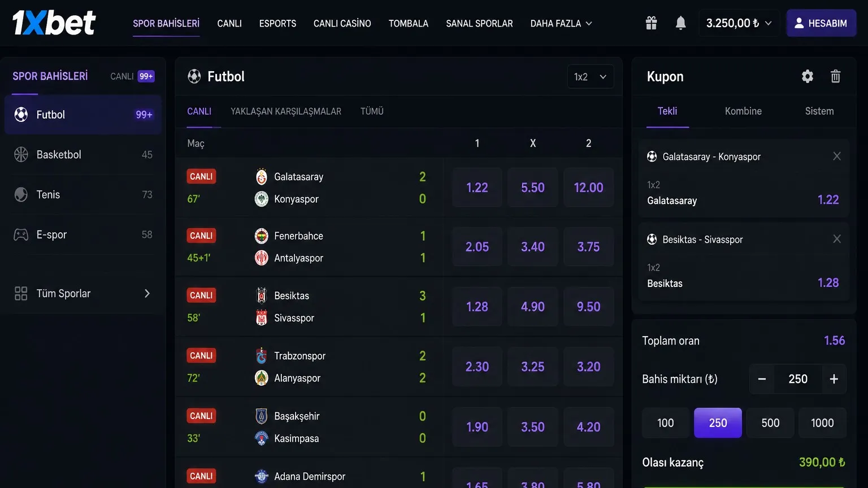Click the Kasimpasa team crest

pyautogui.click(x=261, y=438)
